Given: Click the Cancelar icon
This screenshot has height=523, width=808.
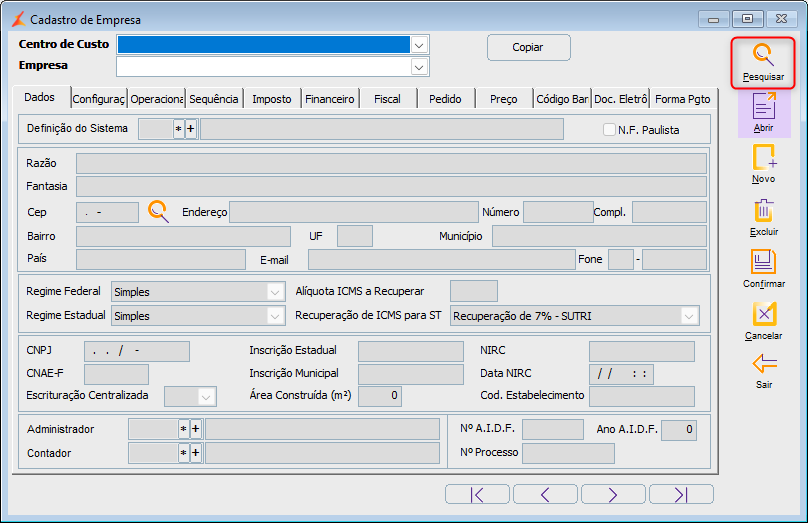Looking at the screenshot, I should 764,314.
